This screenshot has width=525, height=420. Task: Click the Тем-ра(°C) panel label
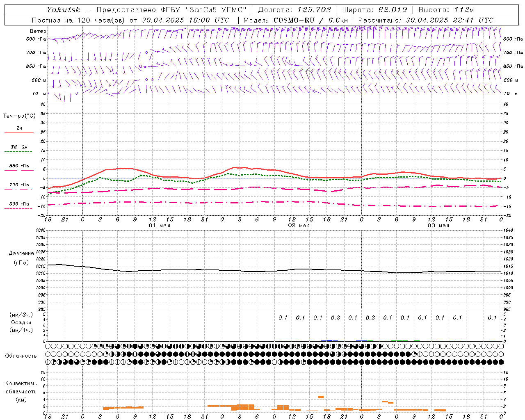pyautogui.click(x=19, y=116)
